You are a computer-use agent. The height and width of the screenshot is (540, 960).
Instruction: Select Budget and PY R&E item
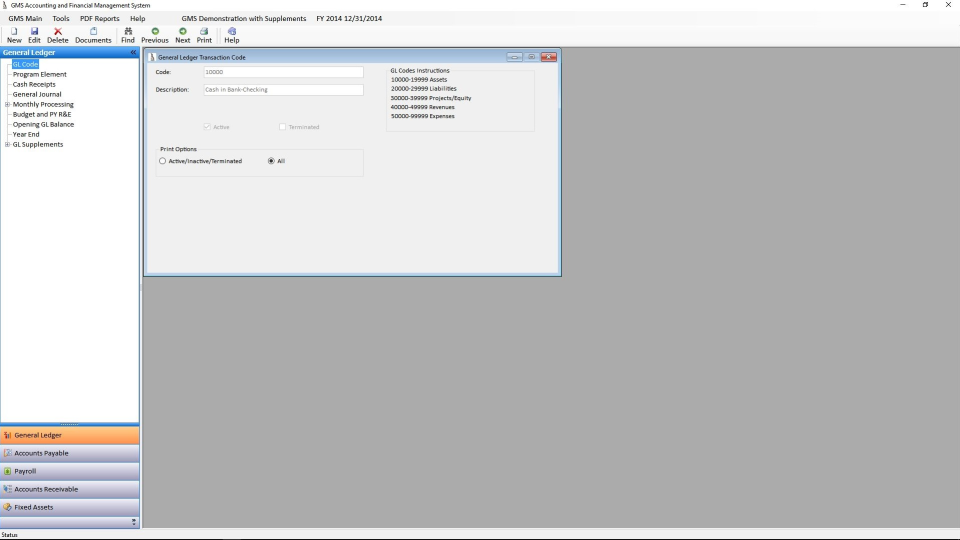tap(42, 114)
